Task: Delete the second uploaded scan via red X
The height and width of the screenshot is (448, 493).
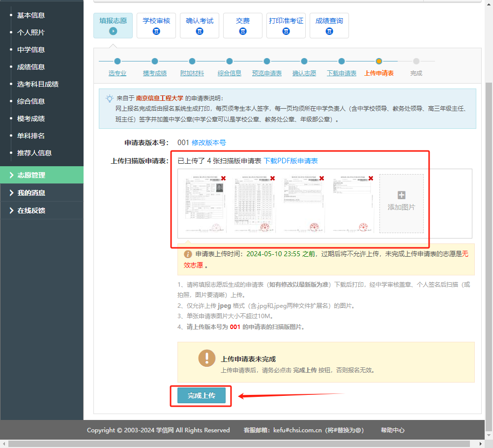Action: pos(273,178)
